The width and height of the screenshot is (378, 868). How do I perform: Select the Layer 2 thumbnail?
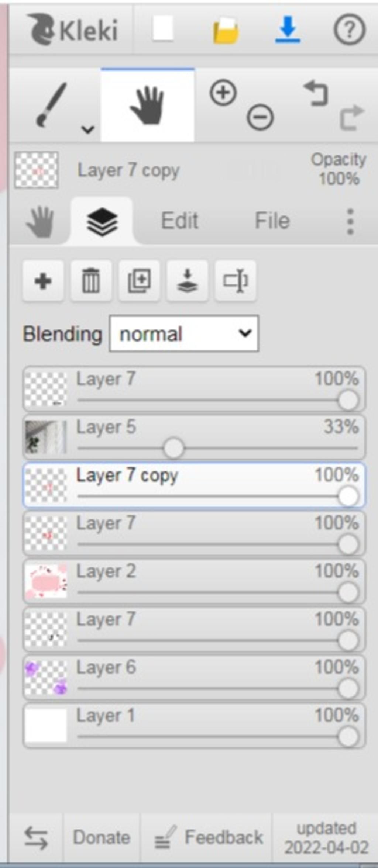tap(46, 581)
